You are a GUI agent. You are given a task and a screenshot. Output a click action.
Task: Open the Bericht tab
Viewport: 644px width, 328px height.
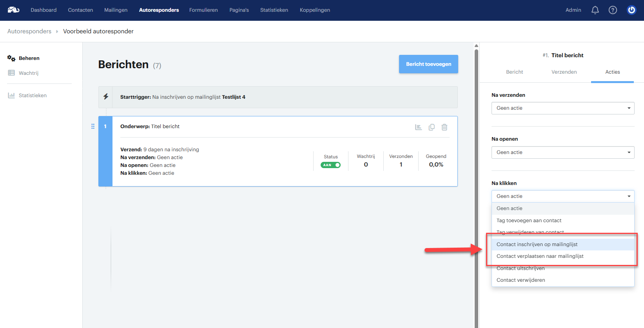[x=515, y=72]
